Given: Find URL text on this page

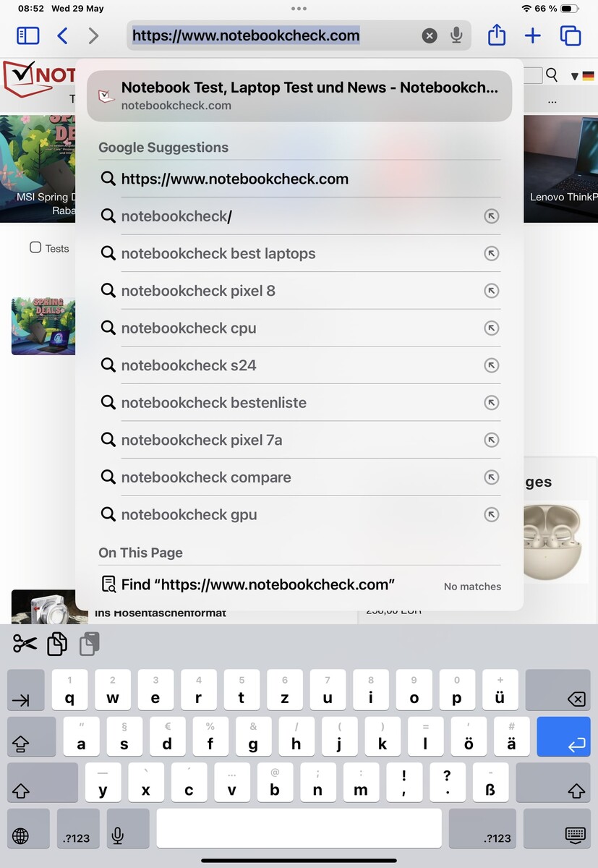Looking at the screenshot, I should click(299, 584).
